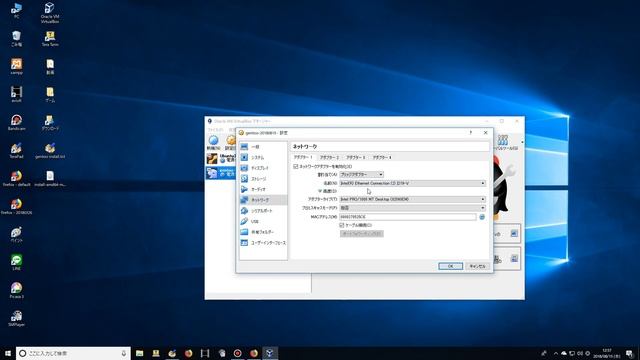This screenshot has width=640, height=360.
Task: Toggle Enable Network Adapter checkbox
Action: [296, 167]
